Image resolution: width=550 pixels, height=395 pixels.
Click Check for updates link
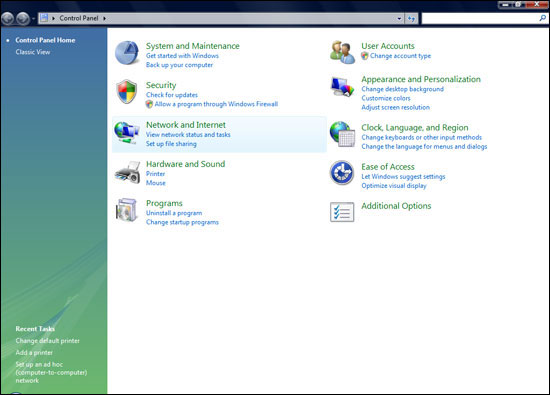(x=172, y=95)
